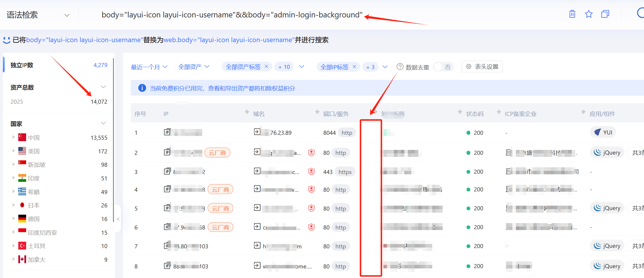Expand the 中国 country entry
Image resolution: width=644 pixels, height=278 pixels.
click(x=13, y=137)
